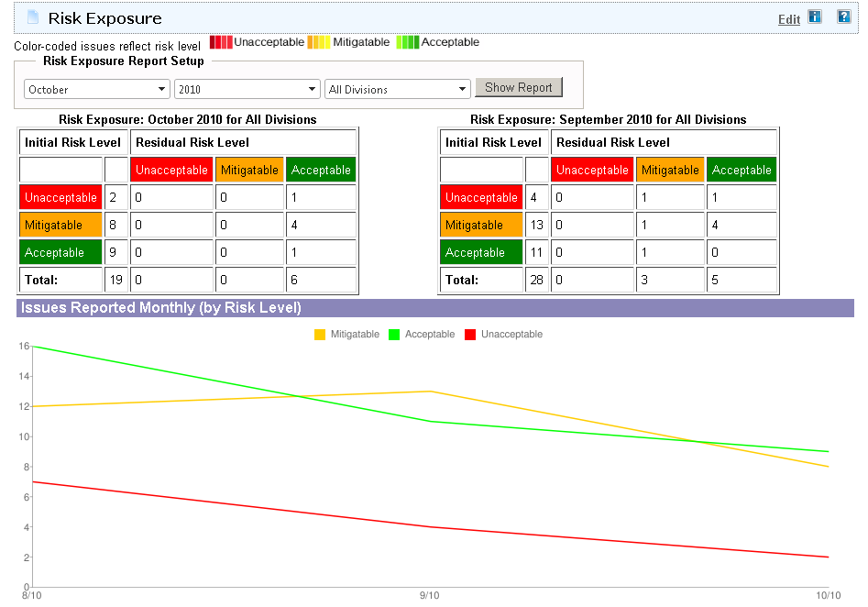Open the Help question mark icon
Image resolution: width=868 pixels, height=607 pixels.
(843, 16)
